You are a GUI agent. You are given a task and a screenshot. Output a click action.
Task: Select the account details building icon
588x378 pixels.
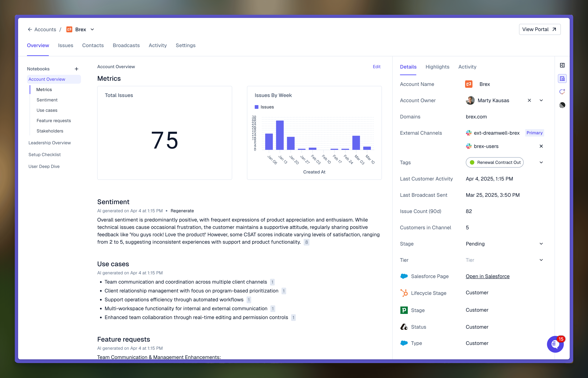(x=562, y=79)
